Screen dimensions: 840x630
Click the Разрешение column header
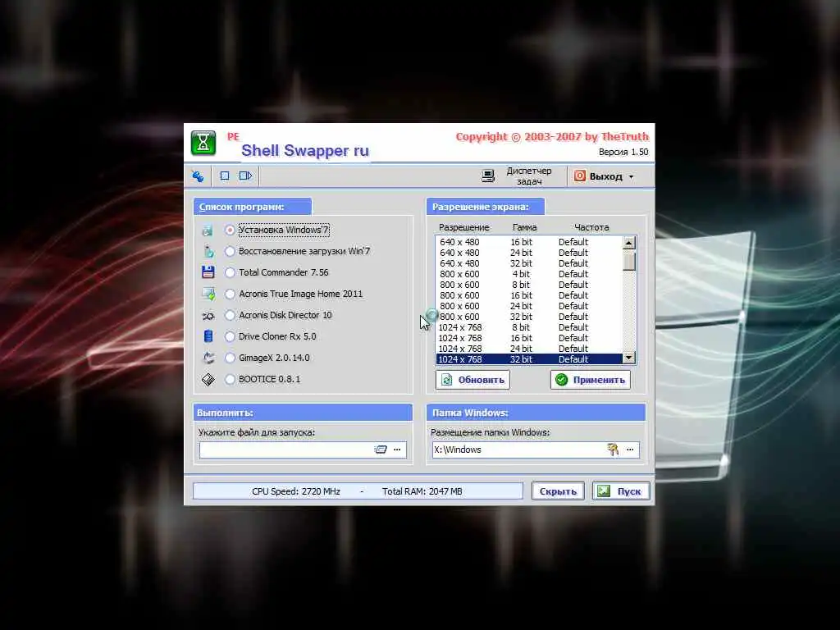coord(464,227)
